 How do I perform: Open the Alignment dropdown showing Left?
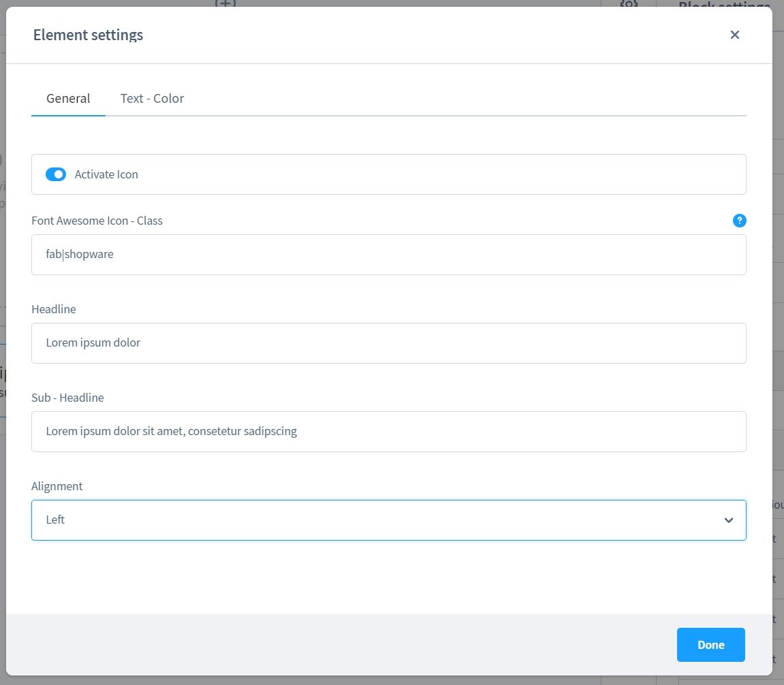click(x=388, y=520)
